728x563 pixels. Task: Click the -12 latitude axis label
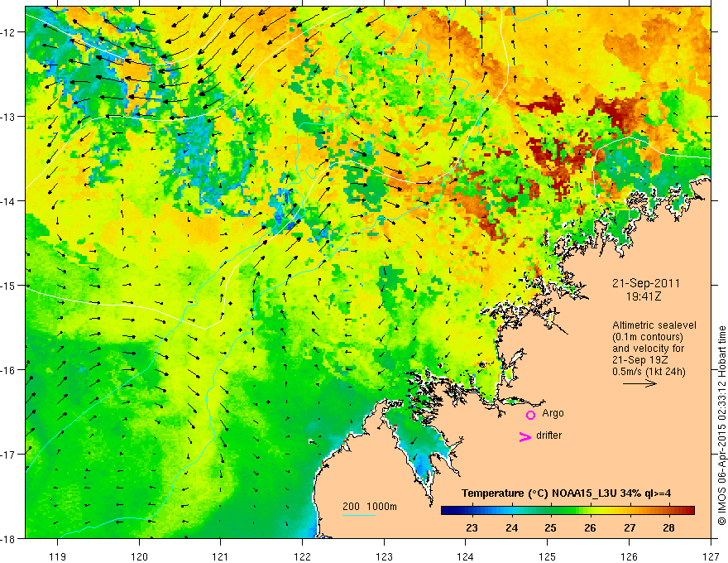tap(9, 32)
